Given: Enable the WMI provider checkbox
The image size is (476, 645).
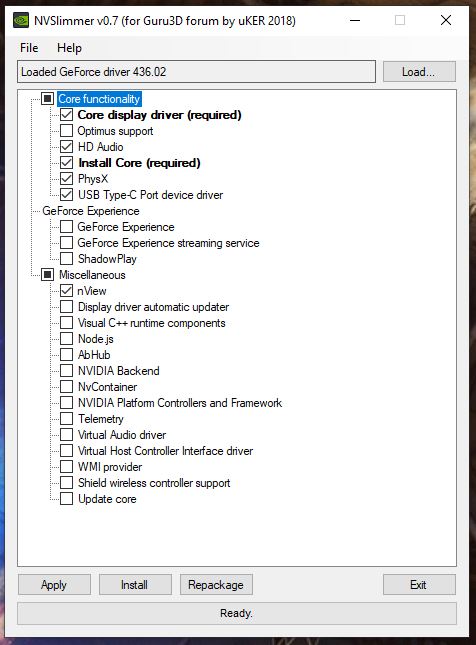Looking at the screenshot, I should tap(66, 467).
